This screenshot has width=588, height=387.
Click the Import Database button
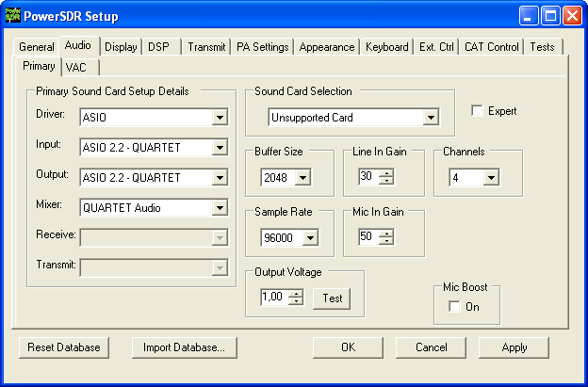point(184,347)
